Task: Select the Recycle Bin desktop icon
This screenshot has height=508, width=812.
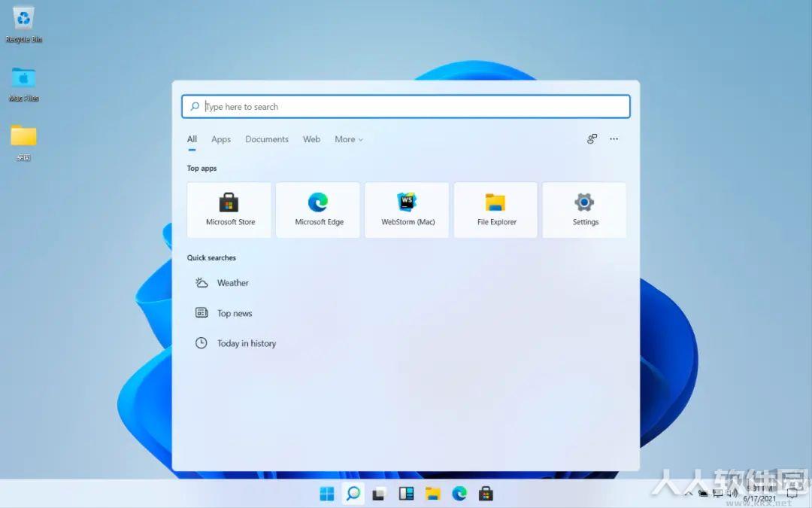Action: [23, 24]
